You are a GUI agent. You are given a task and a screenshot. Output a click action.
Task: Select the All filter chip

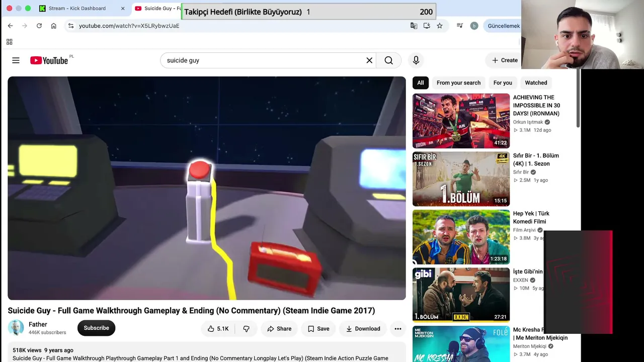(x=421, y=83)
